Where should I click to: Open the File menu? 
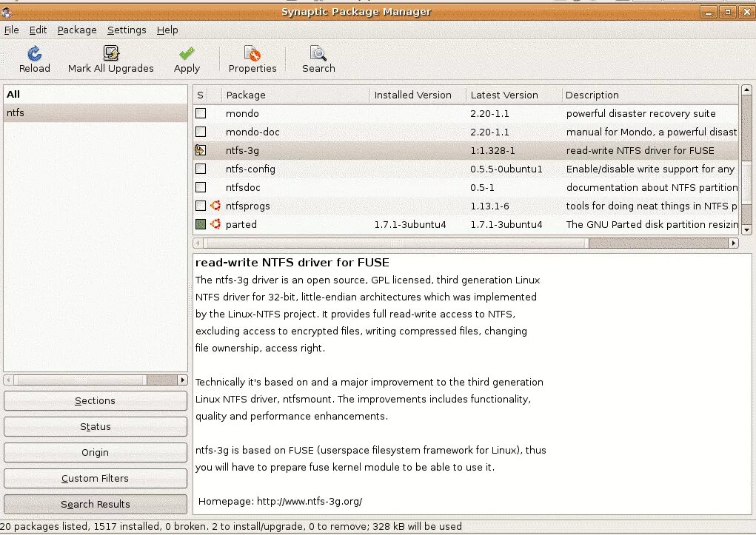coord(12,30)
